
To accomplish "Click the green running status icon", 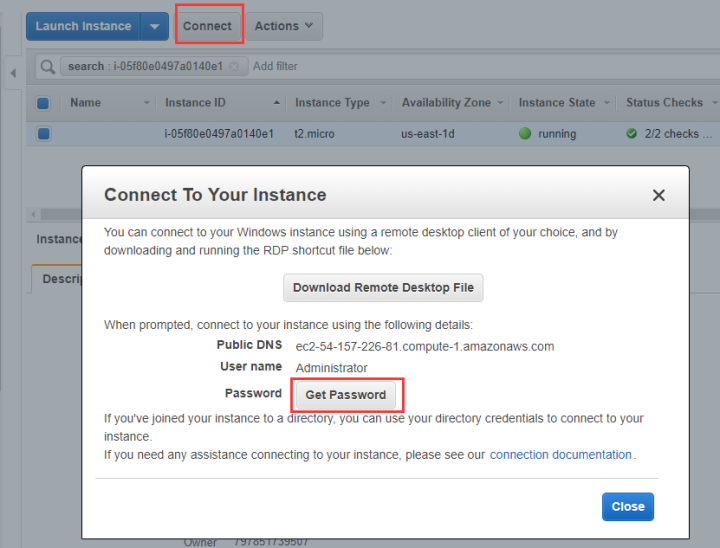I will [x=525, y=134].
